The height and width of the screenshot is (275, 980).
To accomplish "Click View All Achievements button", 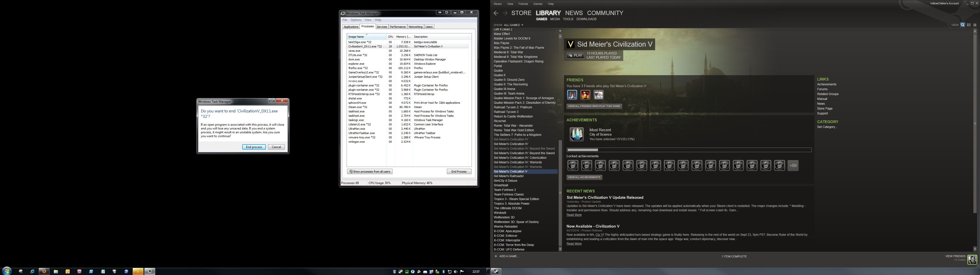I will (584, 177).
